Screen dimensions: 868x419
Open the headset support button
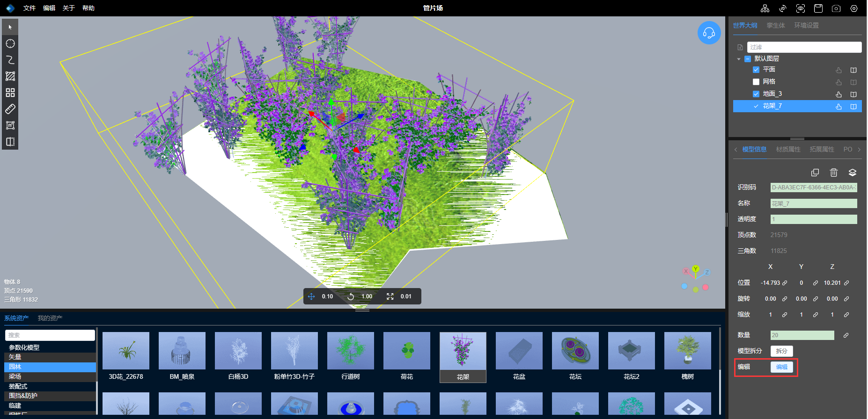coord(709,33)
